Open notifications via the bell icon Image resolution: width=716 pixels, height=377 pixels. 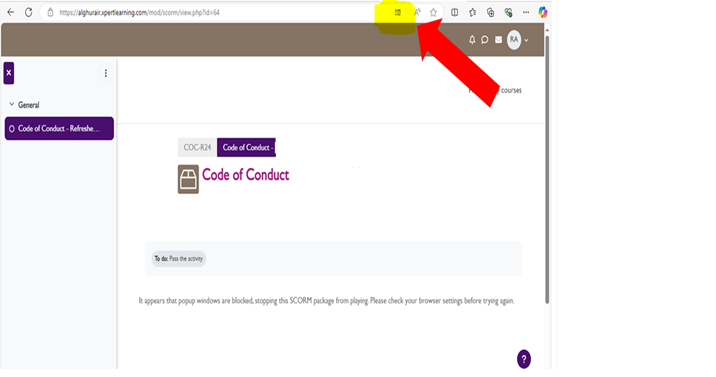tap(472, 40)
